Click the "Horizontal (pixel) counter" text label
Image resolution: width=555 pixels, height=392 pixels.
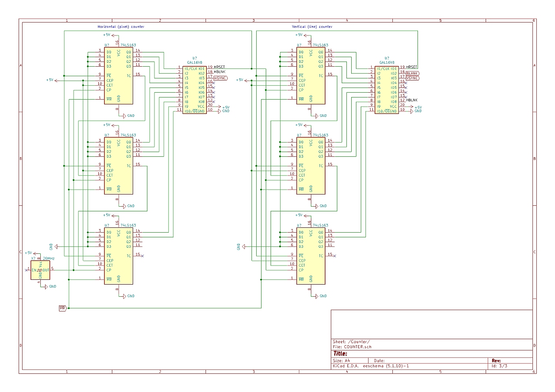(x=121, y=27)
